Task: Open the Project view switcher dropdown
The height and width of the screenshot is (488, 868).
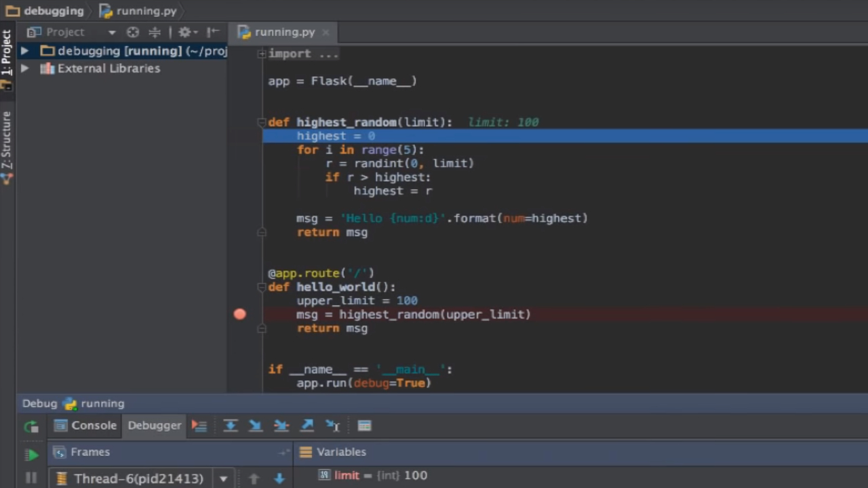Action: pos(112,32)
